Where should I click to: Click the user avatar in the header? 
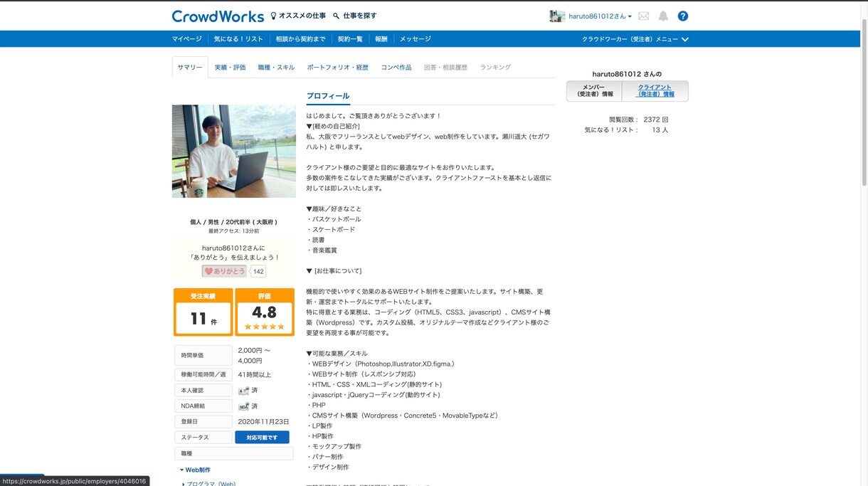click(x=557, y=16)
